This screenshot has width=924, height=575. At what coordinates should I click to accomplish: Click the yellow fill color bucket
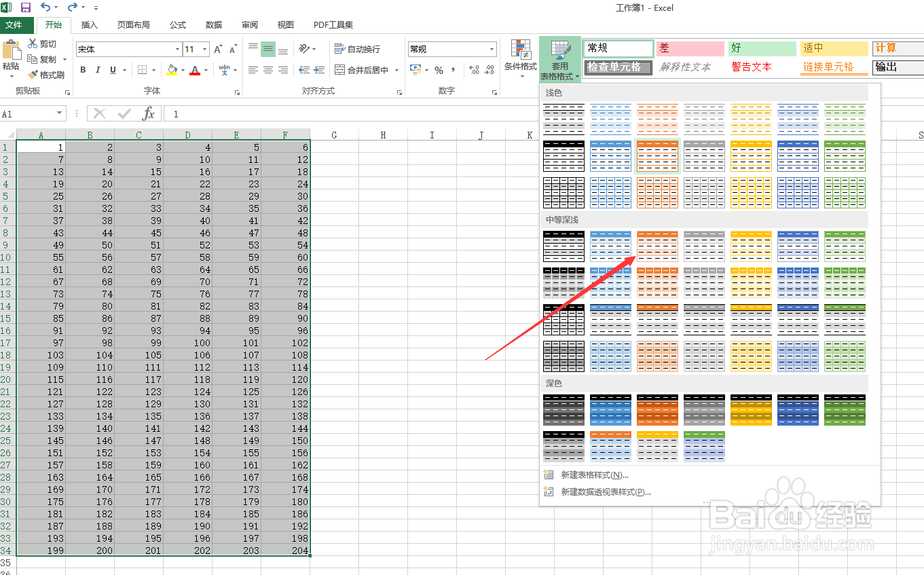[x=172, y=70]
